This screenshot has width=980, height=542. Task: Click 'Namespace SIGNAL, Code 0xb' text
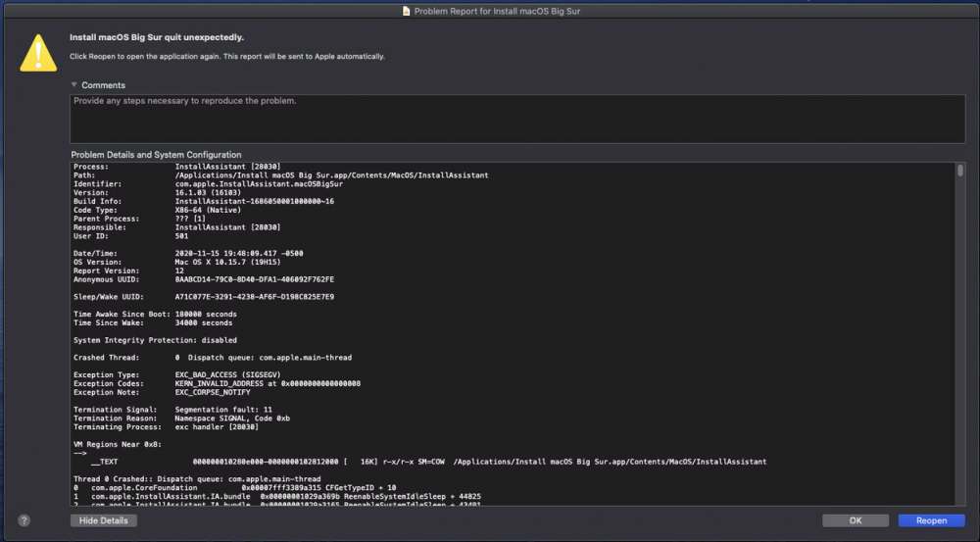tap(232, 419)
